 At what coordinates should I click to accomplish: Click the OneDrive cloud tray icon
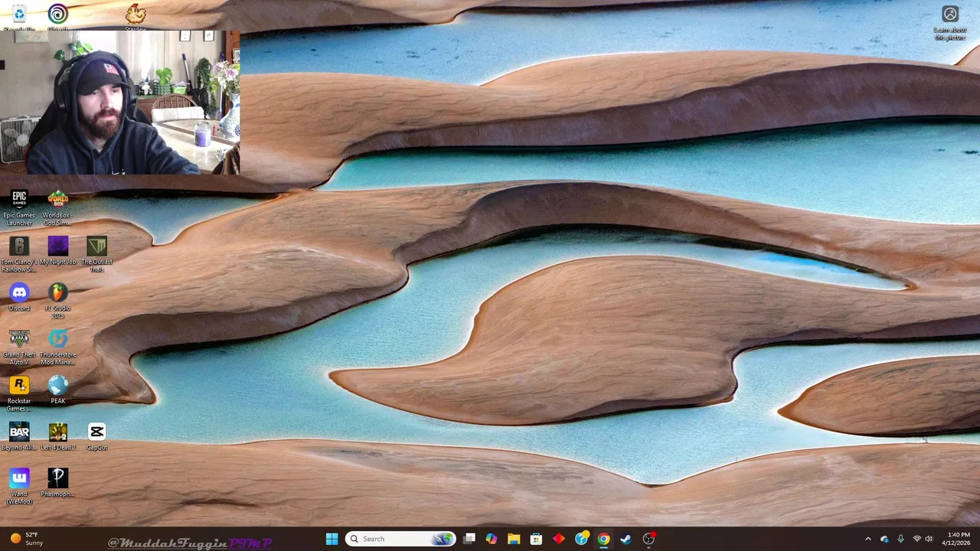tap(884, 539)
